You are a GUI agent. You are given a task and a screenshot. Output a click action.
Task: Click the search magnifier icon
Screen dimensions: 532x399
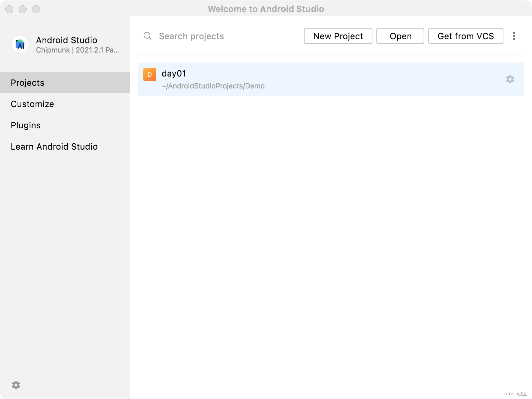point(148,36)
